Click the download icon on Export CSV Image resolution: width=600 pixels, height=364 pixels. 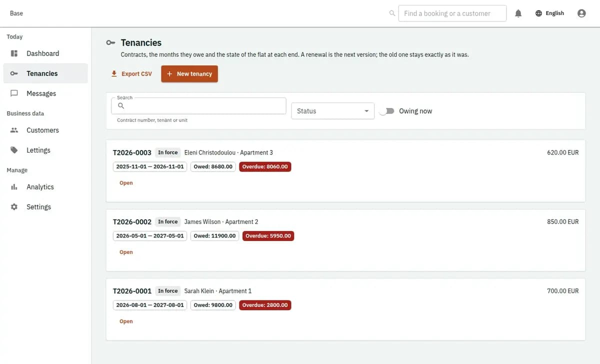click(x=114, y=73)
